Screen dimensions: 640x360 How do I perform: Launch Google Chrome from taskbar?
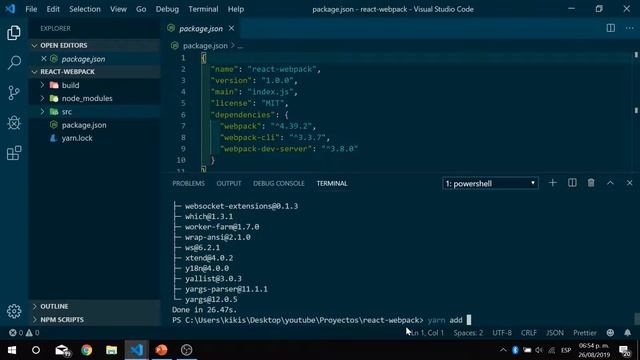87,350
